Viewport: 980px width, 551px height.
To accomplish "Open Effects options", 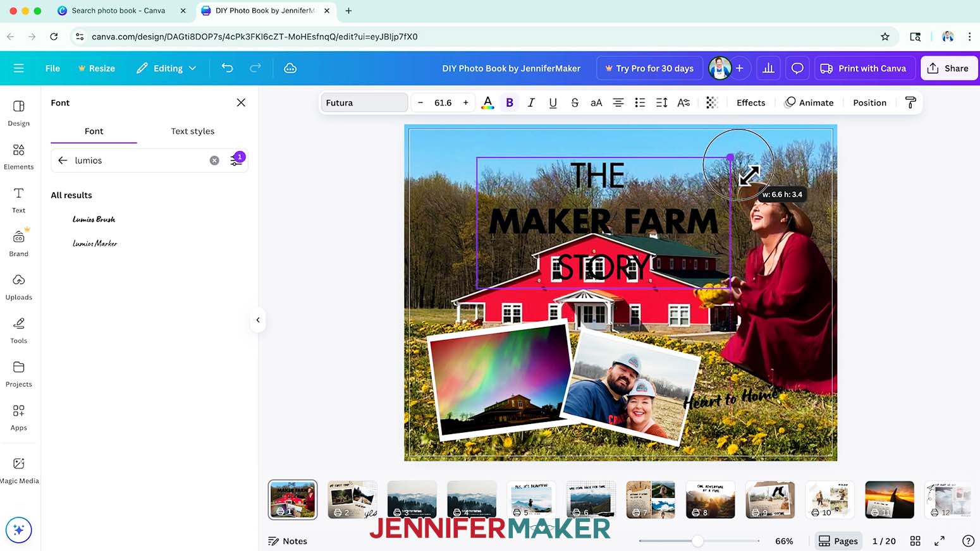I will pyautogui.click(x=750, y=102).
